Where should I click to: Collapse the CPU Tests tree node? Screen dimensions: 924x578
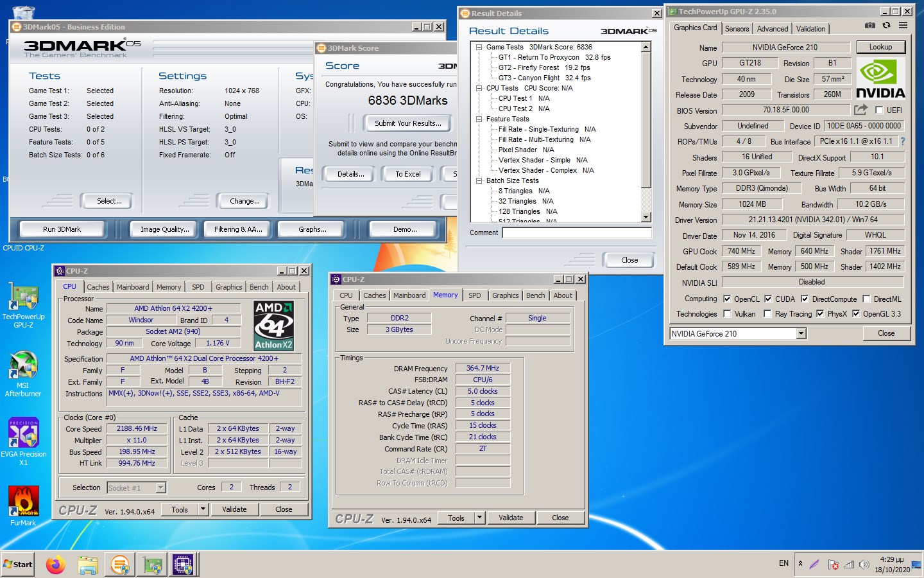click(x=479, y=88)
